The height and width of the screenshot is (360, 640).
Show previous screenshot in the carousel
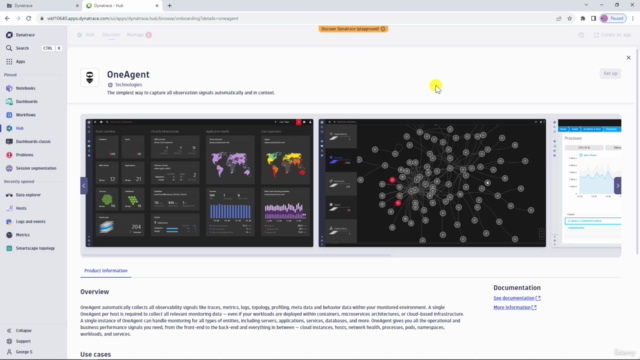[84, 186]
